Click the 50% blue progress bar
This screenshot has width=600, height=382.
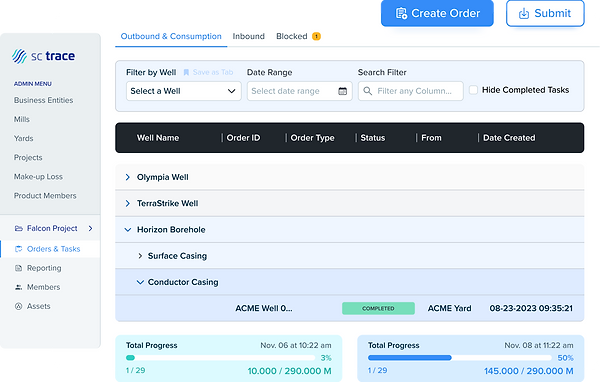(x=460, y=358)
